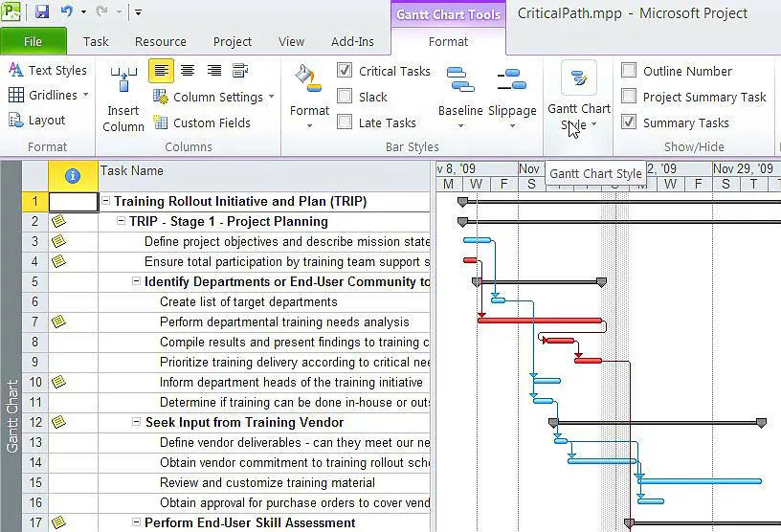The width and height of the screenshot is (781, 532).
Task: Click the note icon on row 7
Action: (58, 321)
